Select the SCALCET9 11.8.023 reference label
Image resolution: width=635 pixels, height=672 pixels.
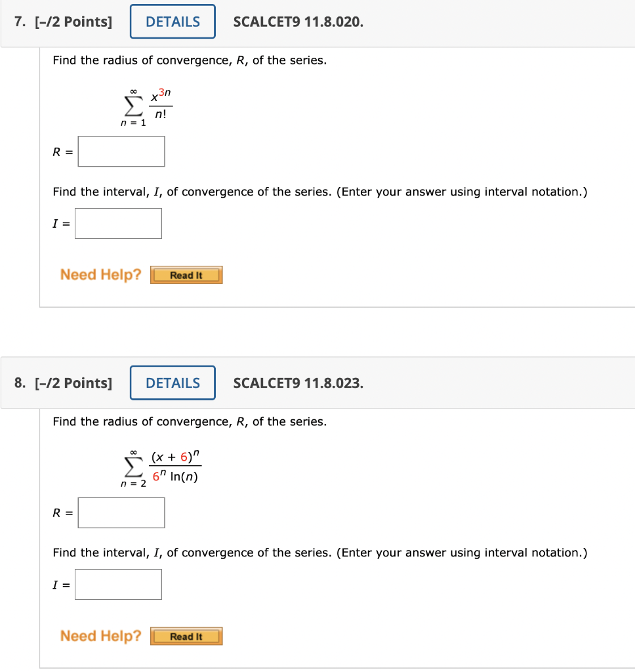(x=298, y=383)
